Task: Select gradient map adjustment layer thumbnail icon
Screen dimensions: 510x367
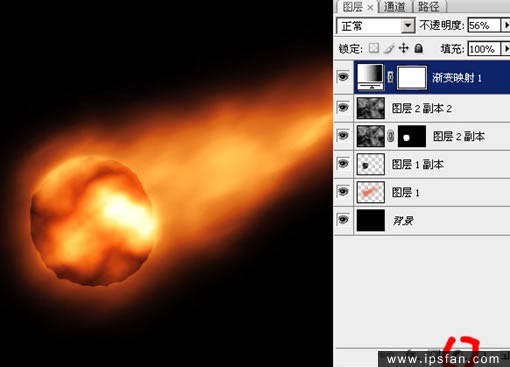Action: tap(370, 77)
